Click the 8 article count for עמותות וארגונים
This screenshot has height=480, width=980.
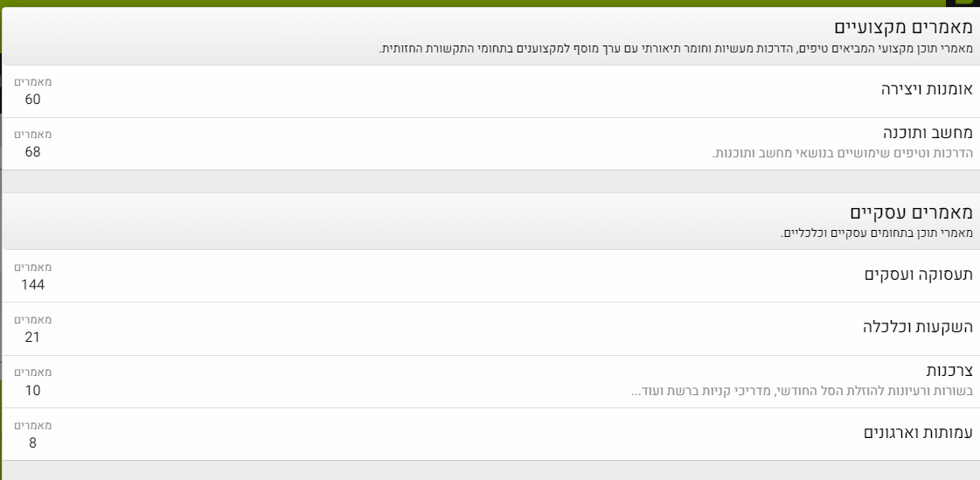(x=32, y=442)
